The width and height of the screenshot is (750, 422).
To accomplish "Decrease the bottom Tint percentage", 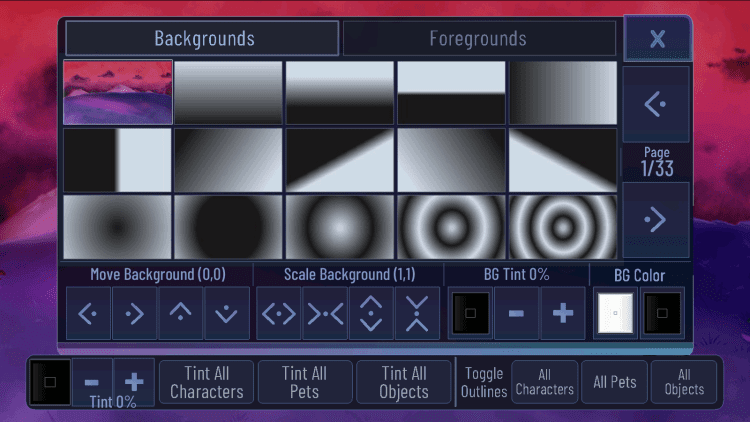I will point(92,382).
